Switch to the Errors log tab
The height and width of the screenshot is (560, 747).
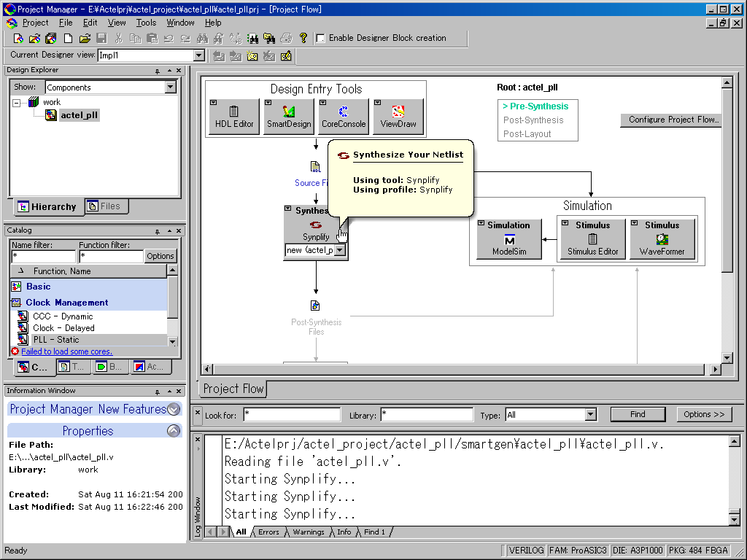click(x=268, y=532)
